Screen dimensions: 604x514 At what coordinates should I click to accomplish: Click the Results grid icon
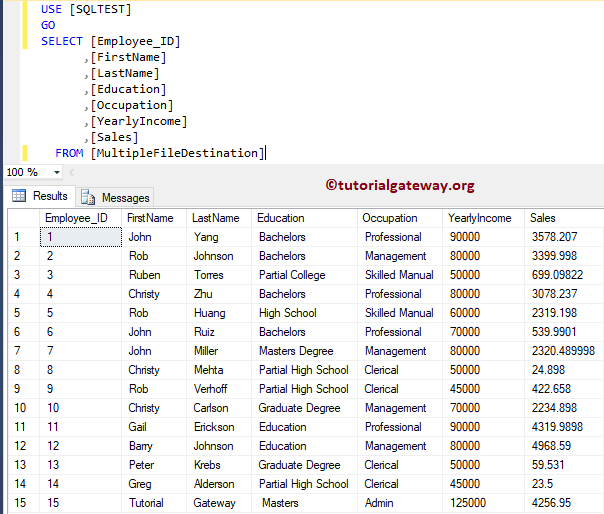coord(19,196)
